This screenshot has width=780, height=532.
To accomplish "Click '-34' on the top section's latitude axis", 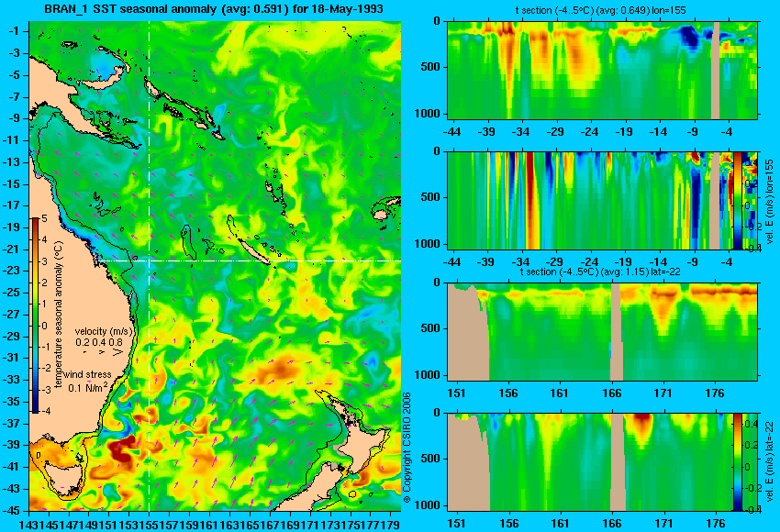I will (x=521, y=132).
